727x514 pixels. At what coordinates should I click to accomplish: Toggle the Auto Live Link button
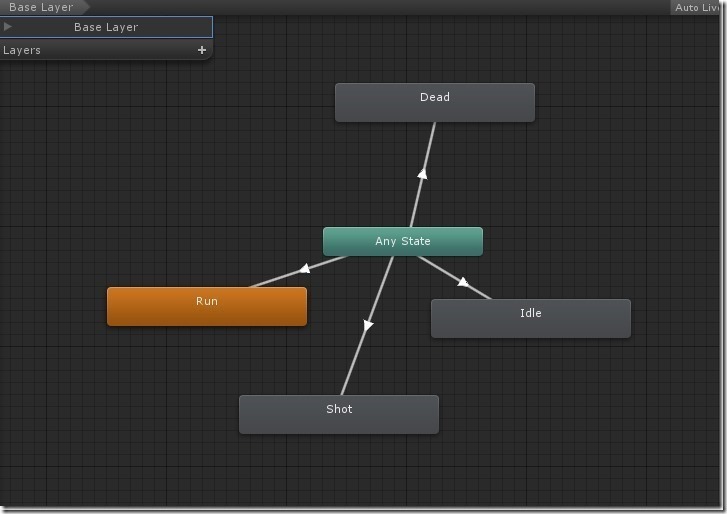(x=696, y=7)
